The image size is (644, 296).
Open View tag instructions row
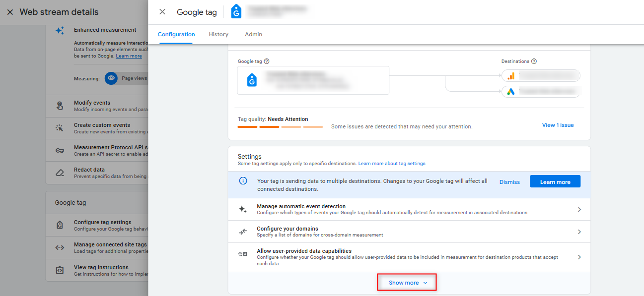point(97,270)
